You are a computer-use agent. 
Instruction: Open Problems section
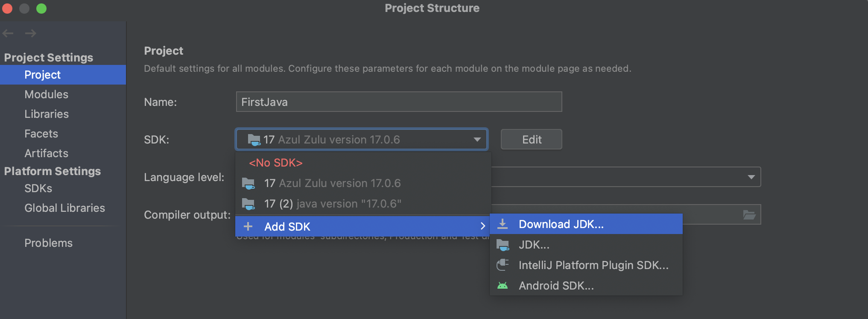point(63,243)
